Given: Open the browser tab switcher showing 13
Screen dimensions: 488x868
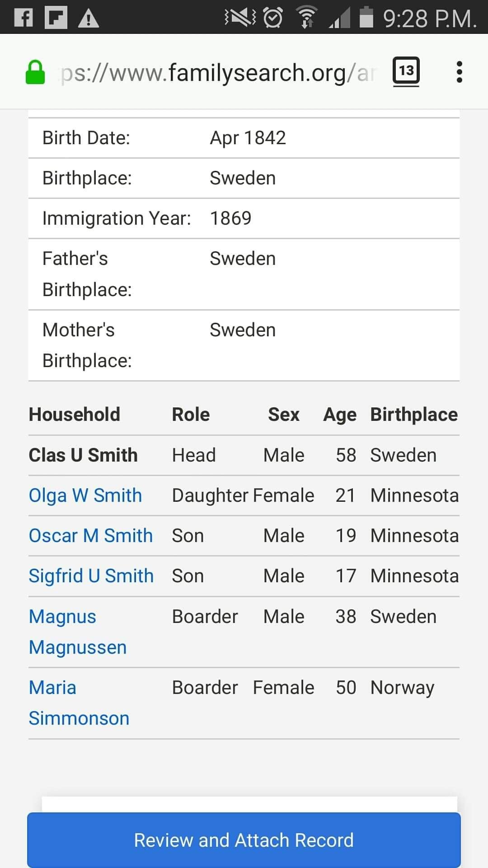Looking at the screenshot, I should (406, 71).
